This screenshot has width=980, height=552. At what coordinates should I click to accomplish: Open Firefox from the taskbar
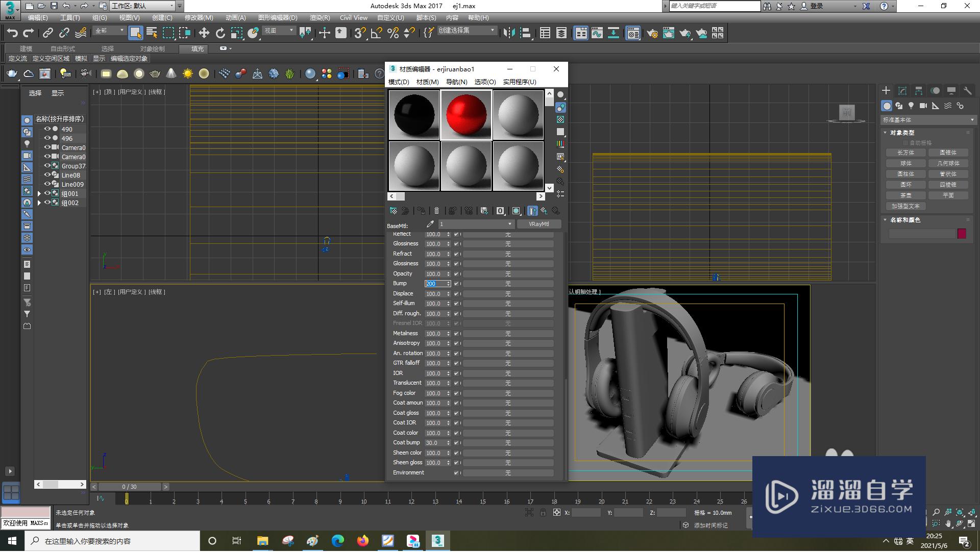363,541
